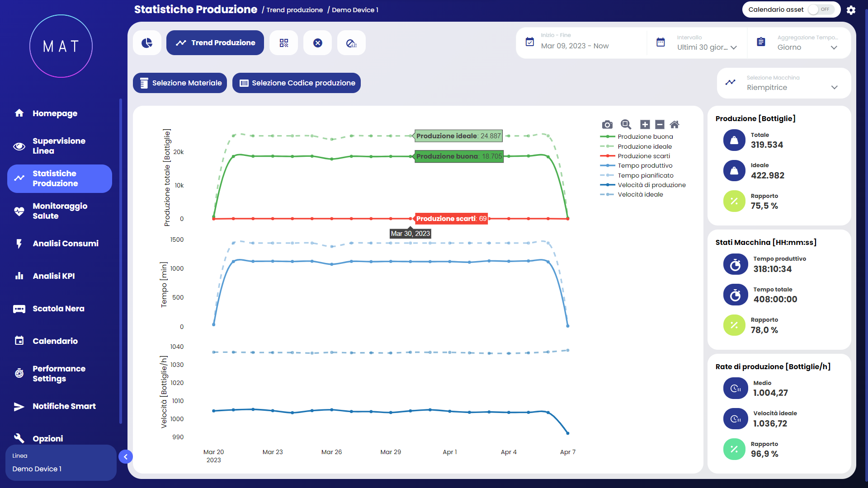The image size is (868, 488).
Task: Collapse sidebar with left chevron button
Action: 126,457
